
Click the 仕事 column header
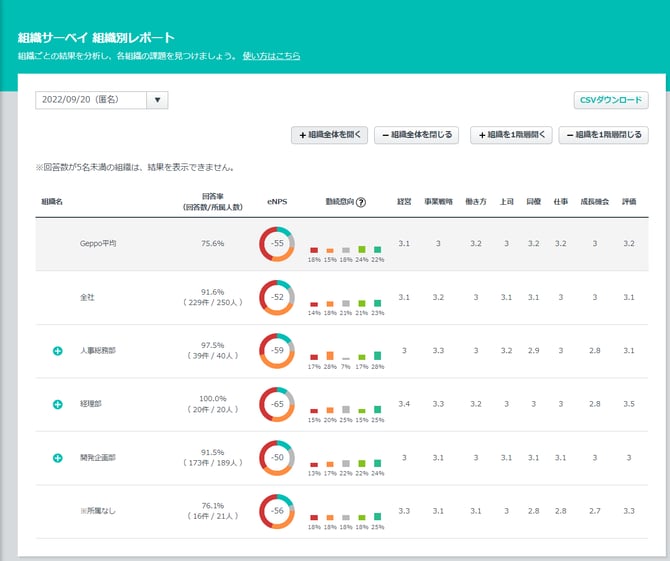click(561, 202)
